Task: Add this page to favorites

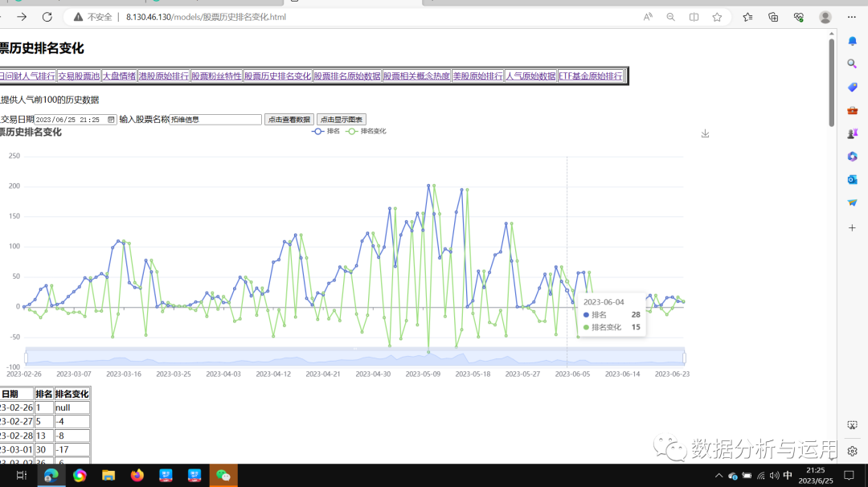Action: (x=717, y=17)
